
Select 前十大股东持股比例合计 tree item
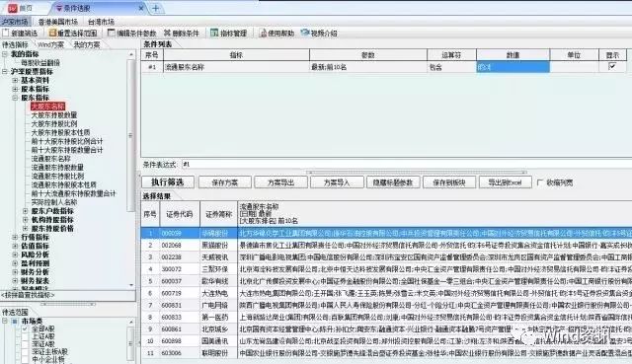(67, 141)
